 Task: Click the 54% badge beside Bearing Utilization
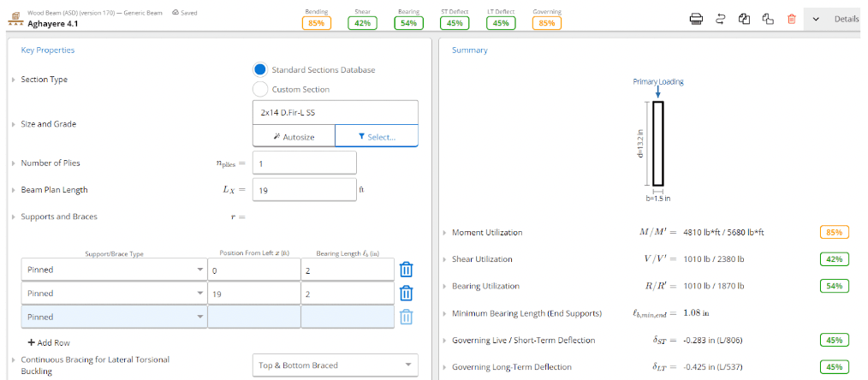click(835, 287)
